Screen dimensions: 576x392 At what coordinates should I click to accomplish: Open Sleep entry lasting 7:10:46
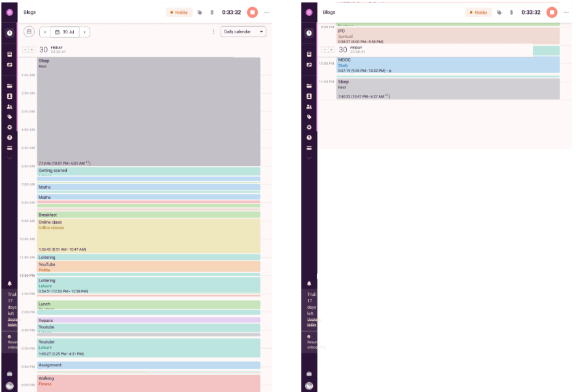(x=149, y=112)
